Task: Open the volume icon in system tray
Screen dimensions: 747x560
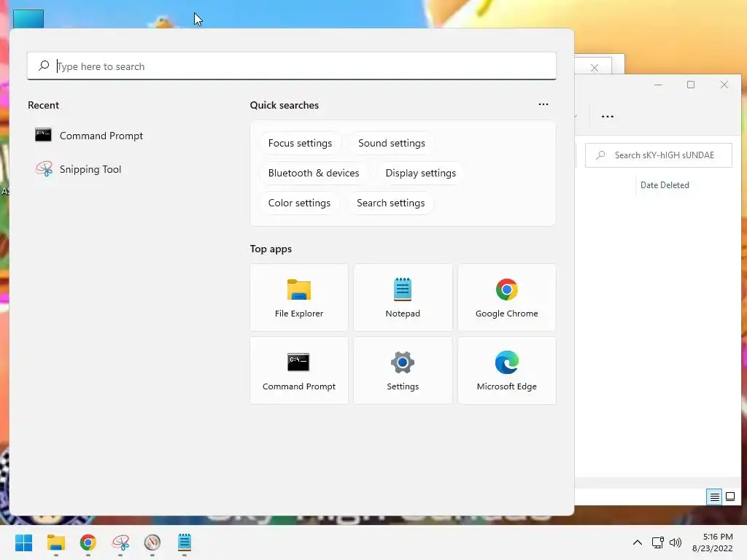Action: 675,542
